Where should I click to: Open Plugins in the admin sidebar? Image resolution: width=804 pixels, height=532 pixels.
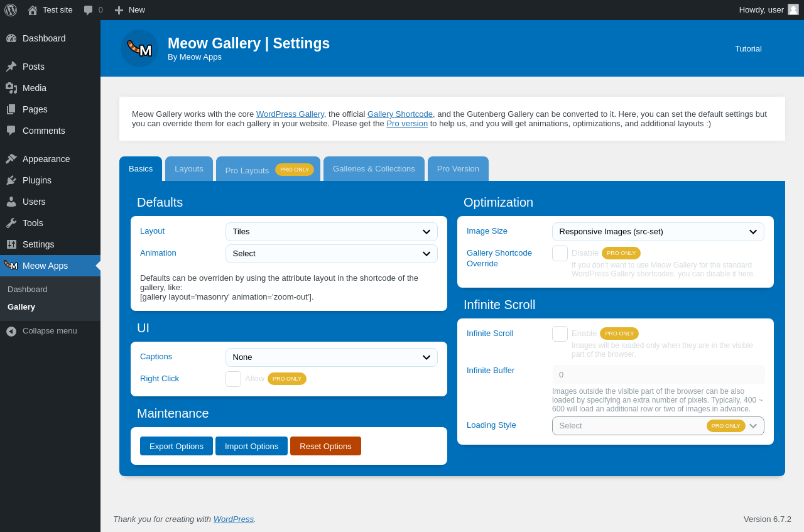[50, 180]
